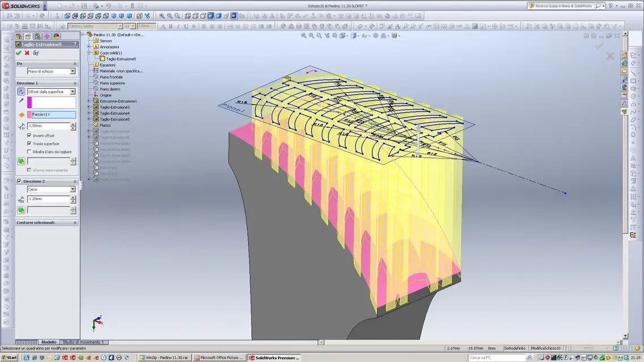The height and width of the screenshot is (362, 644).
Task: Expand the 'Estrusione-Estrusione1' feature node
Action: pyautogui.click(x=89, y=101)
